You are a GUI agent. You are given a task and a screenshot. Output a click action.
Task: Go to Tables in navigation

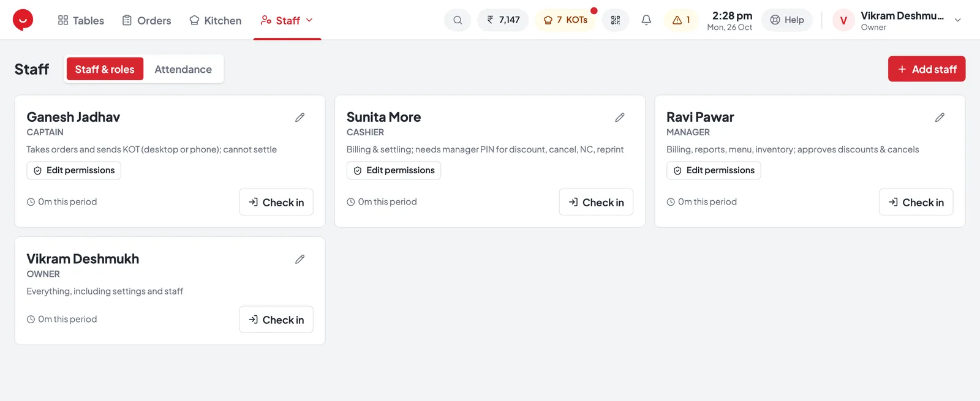coord(81,20)
